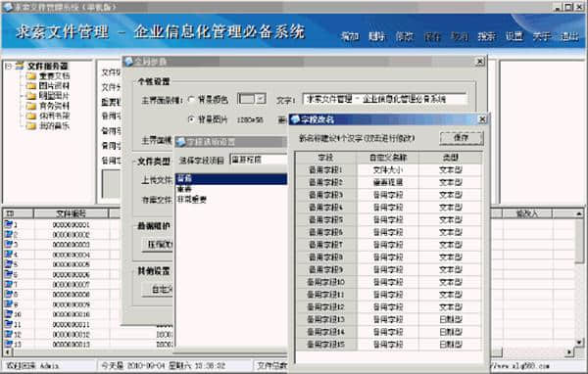588x374 pixels.
Task: Open the 选择字段项目 combo box
Action: click(x=259, y=160)
